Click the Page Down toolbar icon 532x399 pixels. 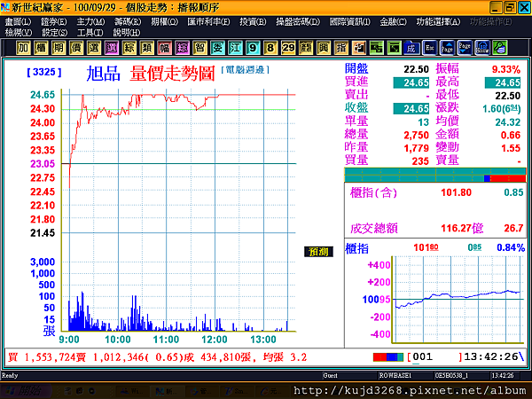[x=465, y=48]
